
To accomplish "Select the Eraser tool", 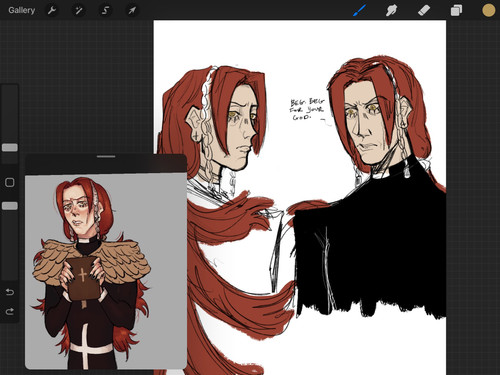I will coord(424,10).
